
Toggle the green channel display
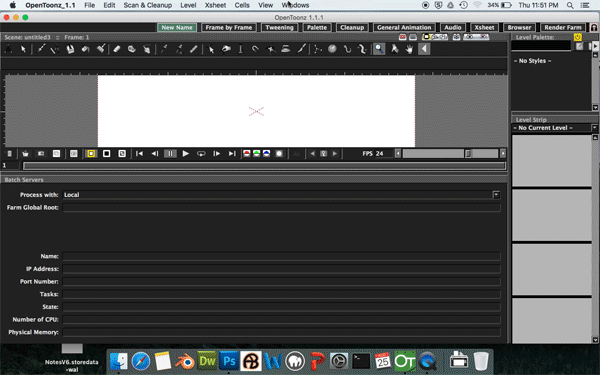(x=257, y=153)
